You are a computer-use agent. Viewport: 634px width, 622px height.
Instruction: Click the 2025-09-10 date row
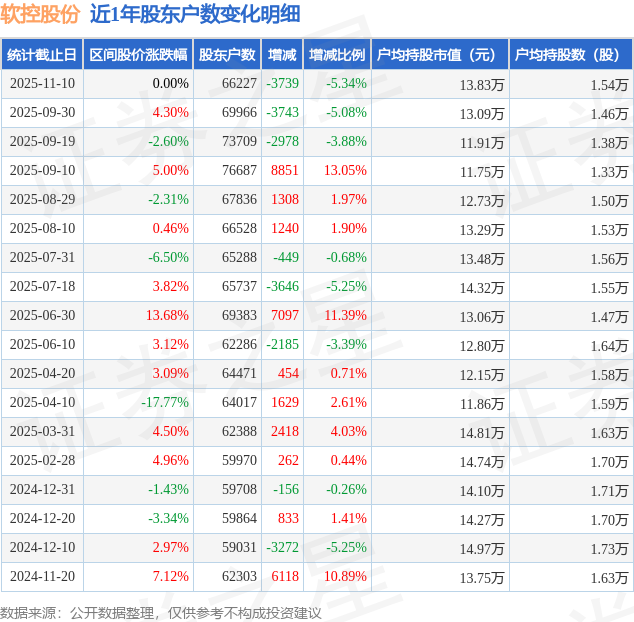click(x=42, y=171)
